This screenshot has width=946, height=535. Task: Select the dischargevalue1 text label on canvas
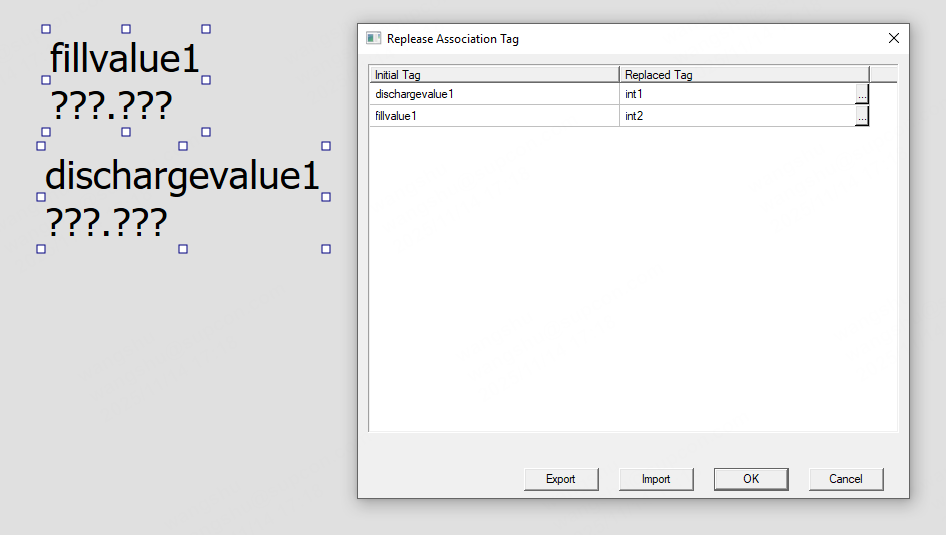click(182, 176)
